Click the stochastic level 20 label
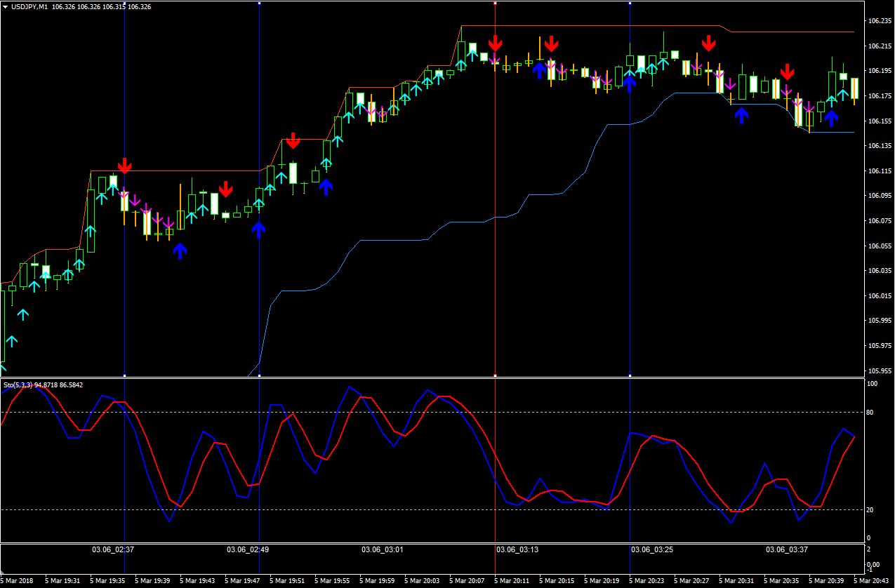 click(x=870, y=510)
